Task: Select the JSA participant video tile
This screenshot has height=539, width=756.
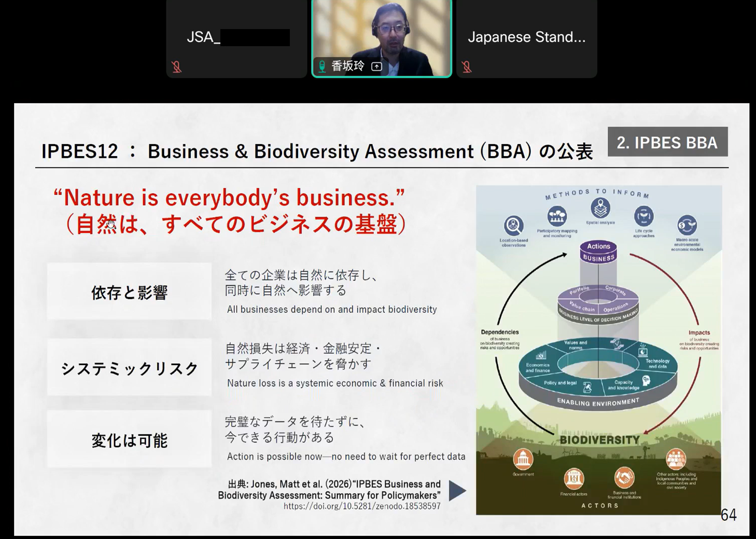Action: (x=237, y=39)
